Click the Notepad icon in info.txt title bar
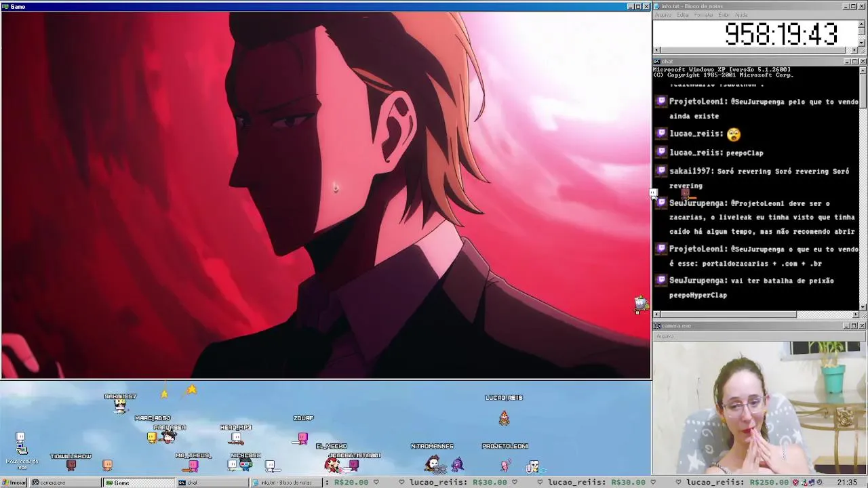Viewport: 868px width, 488px height. click(657, 6)
